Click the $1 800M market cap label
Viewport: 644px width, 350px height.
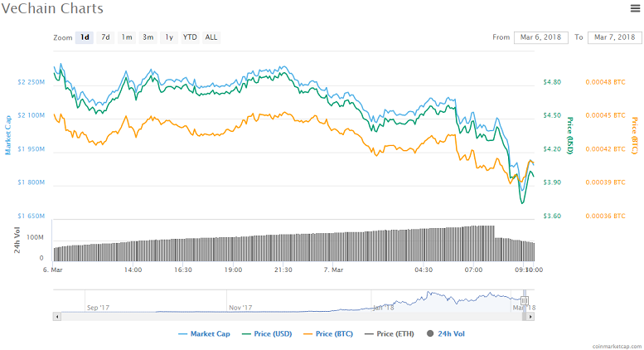tap(31, 182)
